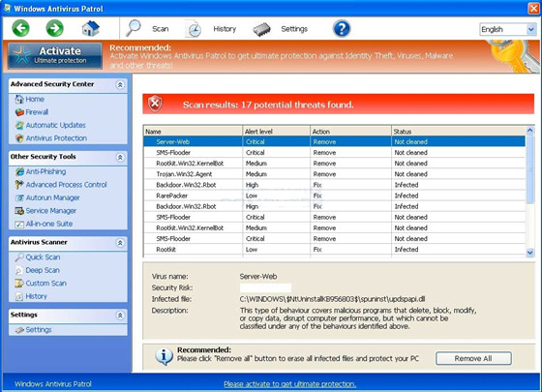Click the Anti-Phishing icon
542x392 pixels.
19,172
